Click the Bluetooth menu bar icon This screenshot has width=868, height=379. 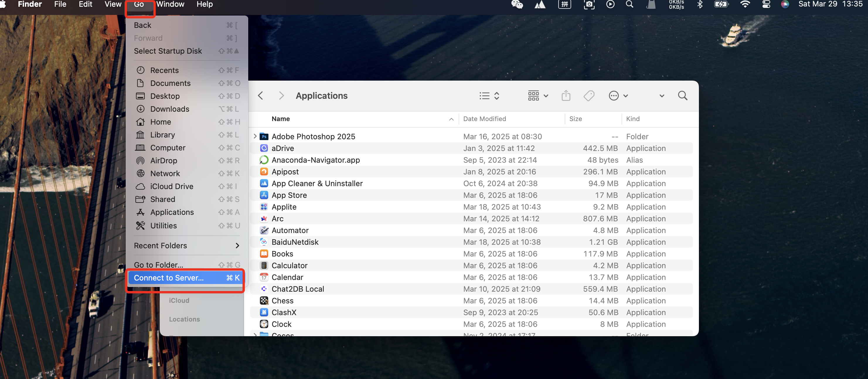(699, 4)
